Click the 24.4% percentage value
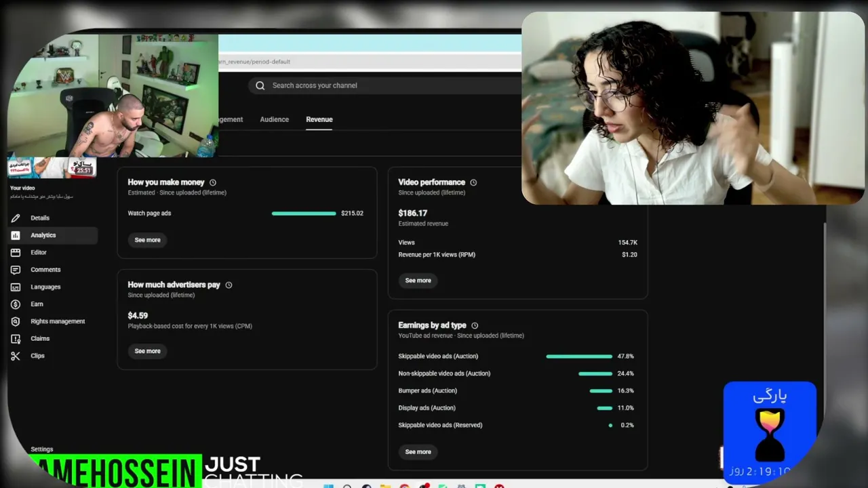 click(x=626, y=373)
